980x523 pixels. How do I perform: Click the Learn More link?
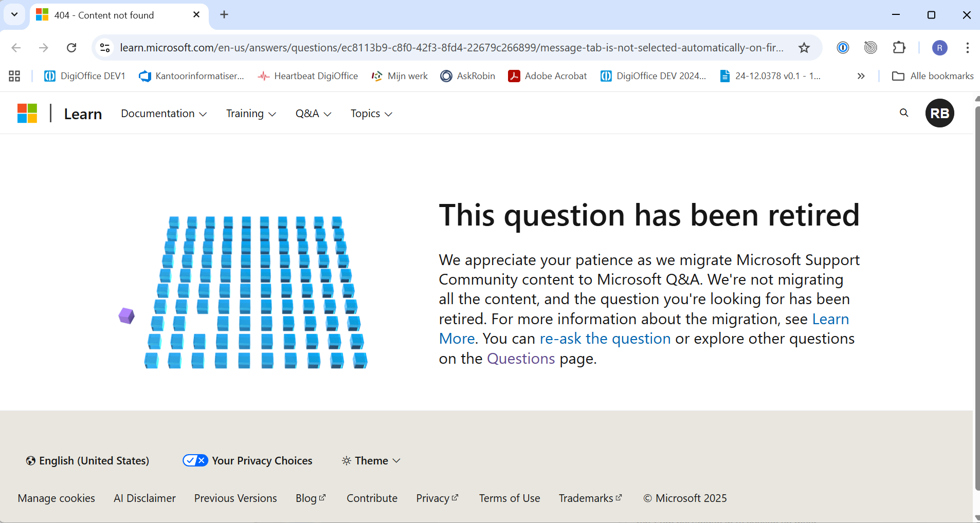pos(830,319)
